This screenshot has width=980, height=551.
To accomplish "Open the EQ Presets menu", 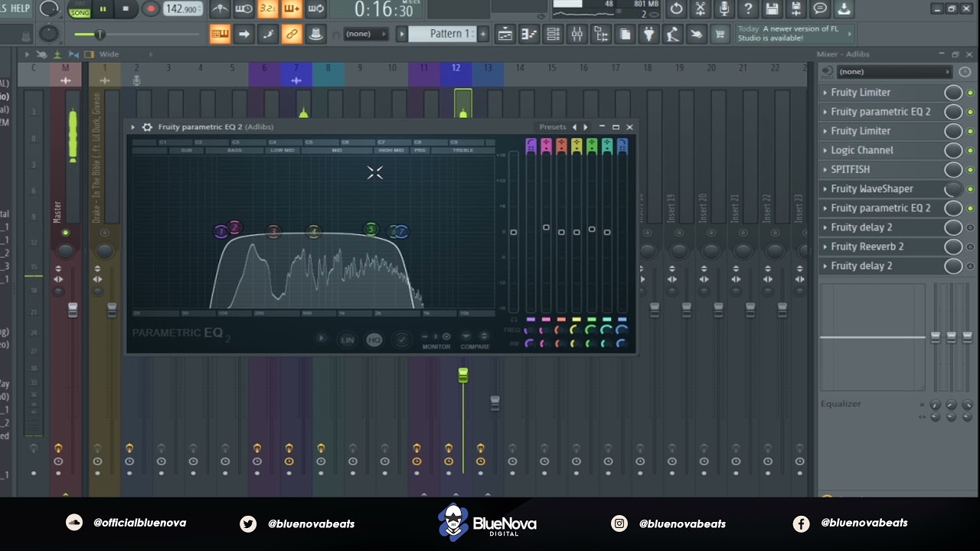I will [x=552, y=127].
